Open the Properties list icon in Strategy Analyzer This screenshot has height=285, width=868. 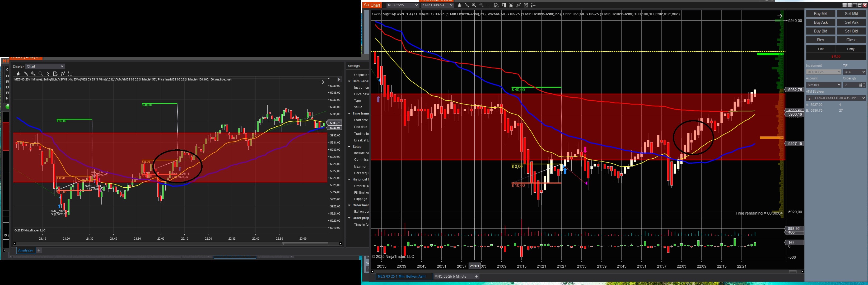point(70,74)
